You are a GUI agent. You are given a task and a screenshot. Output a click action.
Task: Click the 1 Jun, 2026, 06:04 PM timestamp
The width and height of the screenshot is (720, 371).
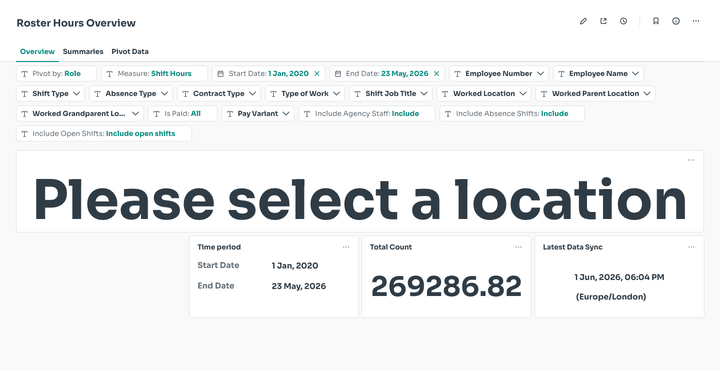click(x=619, y=277)
